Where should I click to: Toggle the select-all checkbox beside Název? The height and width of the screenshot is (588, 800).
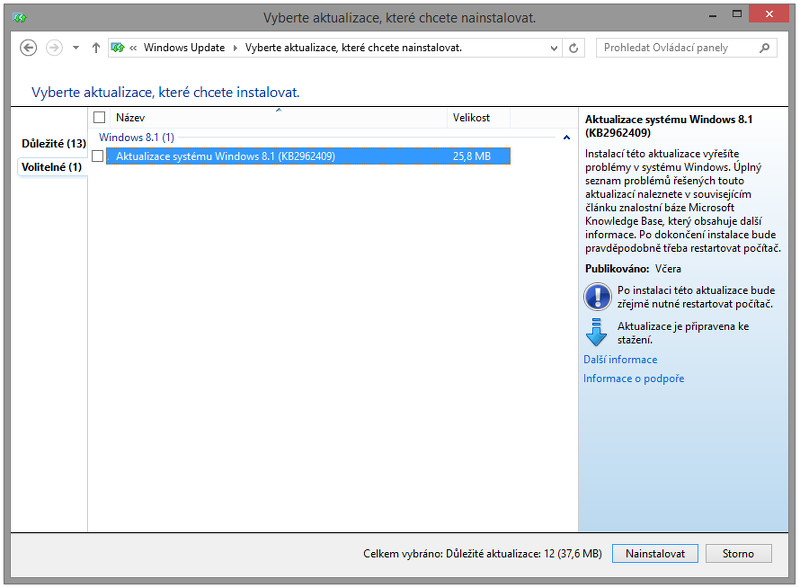coord(99,117)
